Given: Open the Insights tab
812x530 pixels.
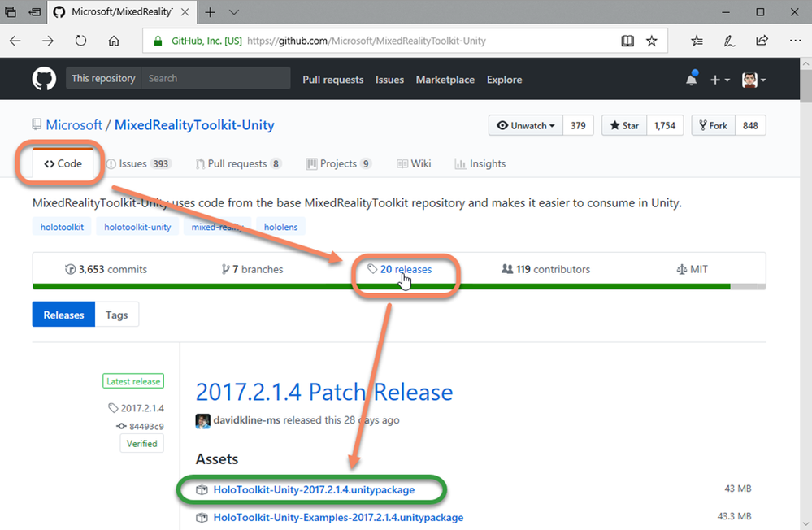Looking at the screenshot, I should point(480,163).
